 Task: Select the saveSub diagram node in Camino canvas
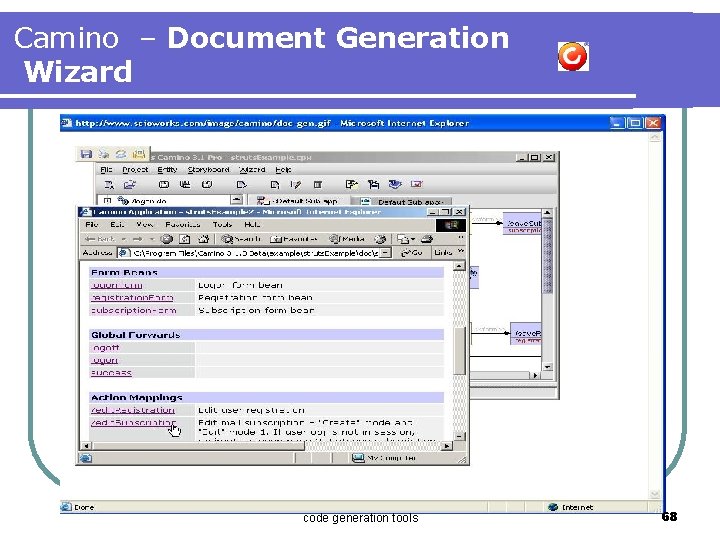coord(522,224)
